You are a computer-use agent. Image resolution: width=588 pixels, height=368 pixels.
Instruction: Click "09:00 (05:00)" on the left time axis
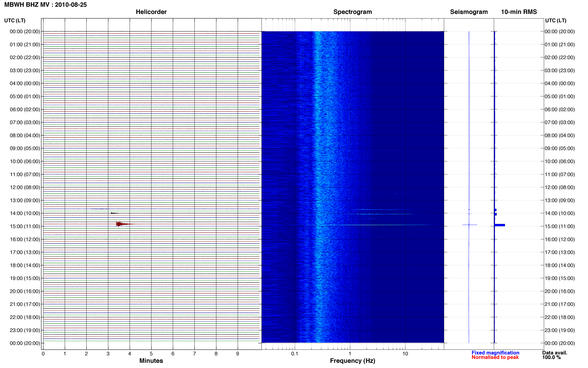[25, 148]
